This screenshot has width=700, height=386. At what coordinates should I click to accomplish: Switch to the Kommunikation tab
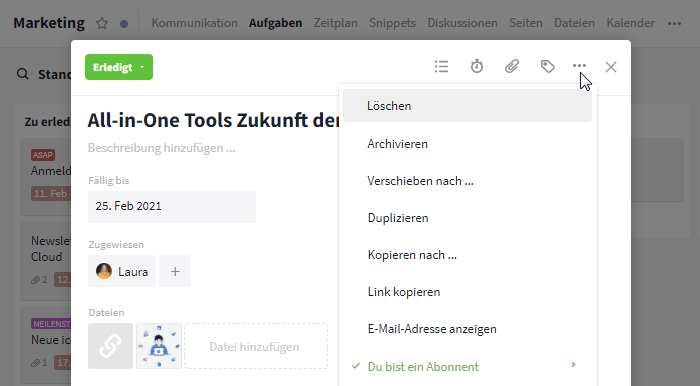194,23
